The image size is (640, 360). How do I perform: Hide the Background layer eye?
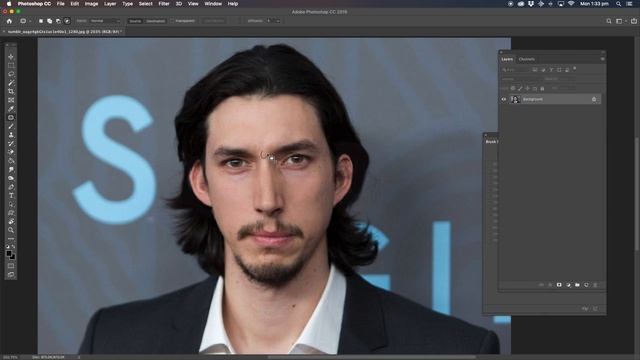click(504, 99)
